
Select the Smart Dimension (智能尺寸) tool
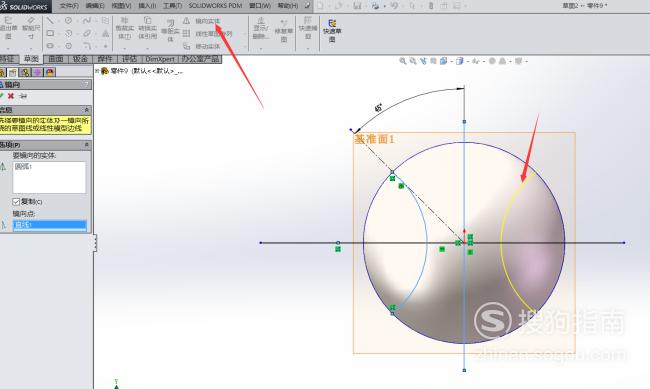(x=31, y=28)
